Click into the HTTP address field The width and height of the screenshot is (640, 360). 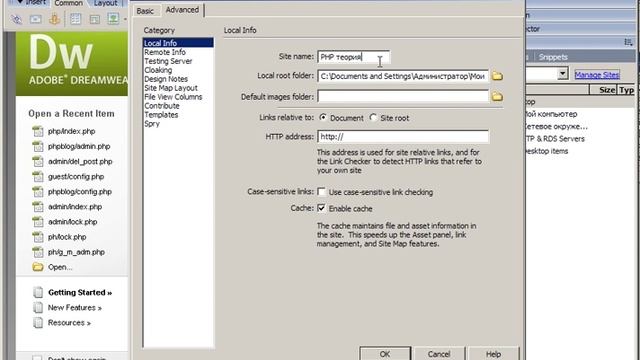pos(403,137)
